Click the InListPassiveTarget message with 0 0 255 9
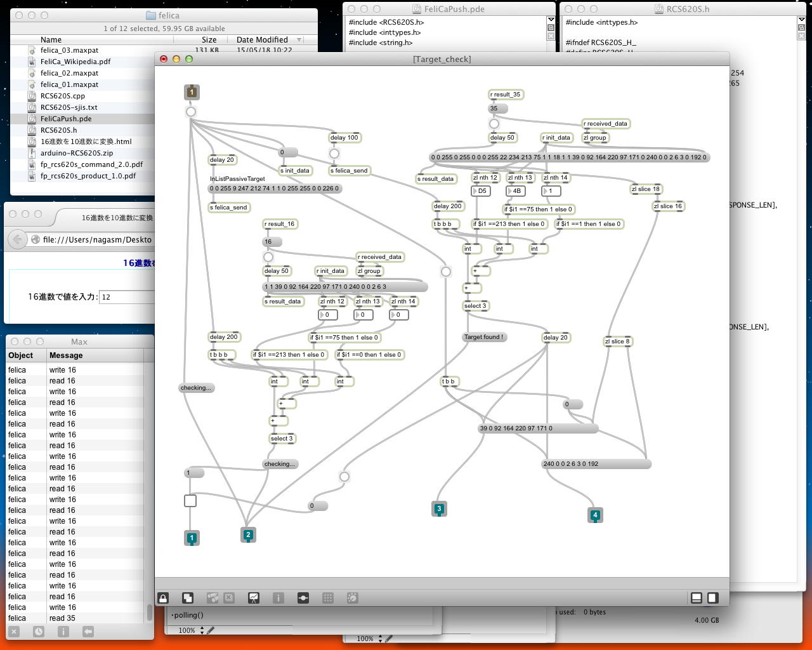812x650 pixels. tap(275, 189)
